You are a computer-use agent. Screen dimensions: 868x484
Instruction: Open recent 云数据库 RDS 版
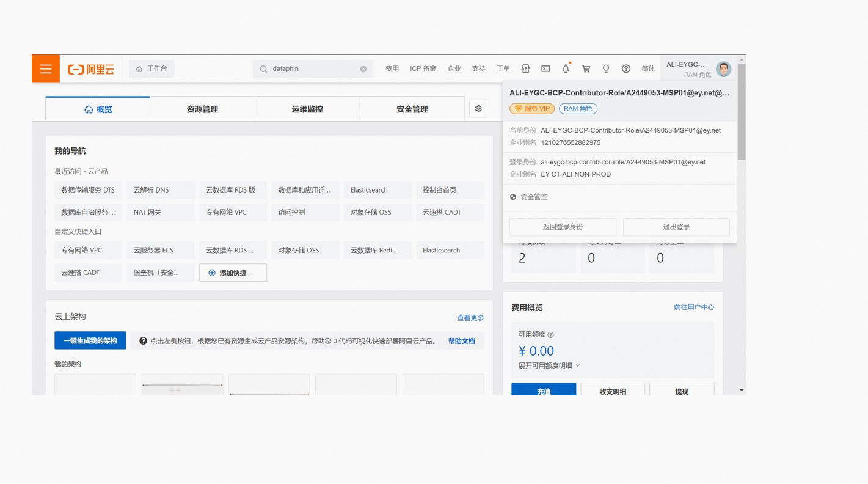[233, 190]
